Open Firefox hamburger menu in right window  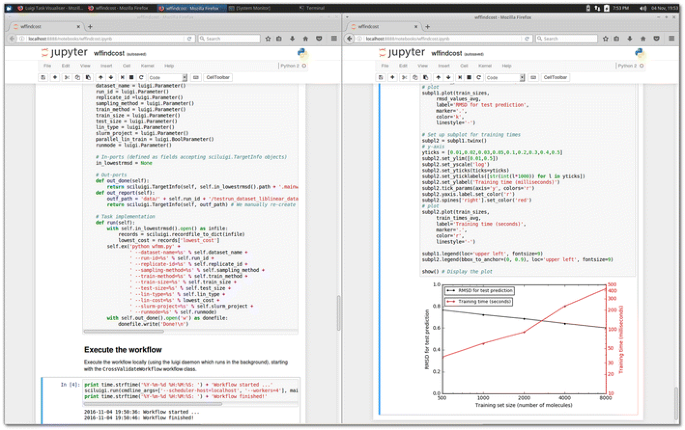click(x=672, y=39)
